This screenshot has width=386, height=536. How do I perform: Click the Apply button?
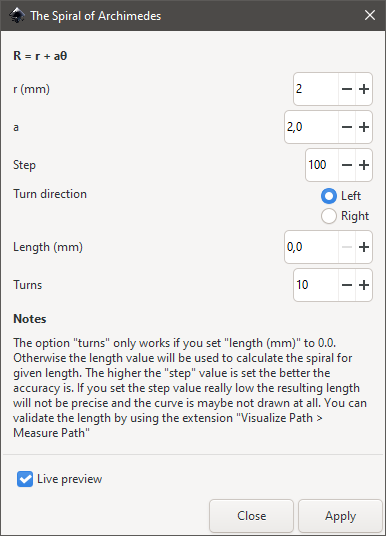340,516
